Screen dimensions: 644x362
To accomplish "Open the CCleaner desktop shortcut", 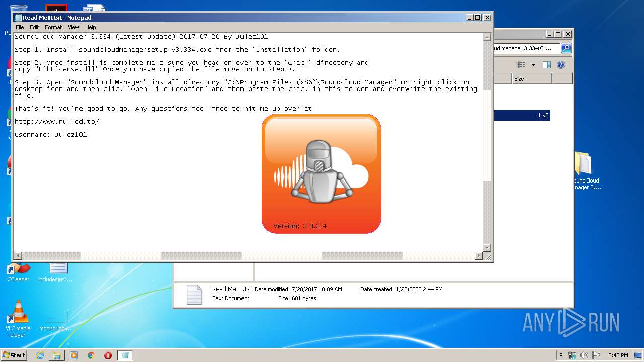I will (18, 271).
